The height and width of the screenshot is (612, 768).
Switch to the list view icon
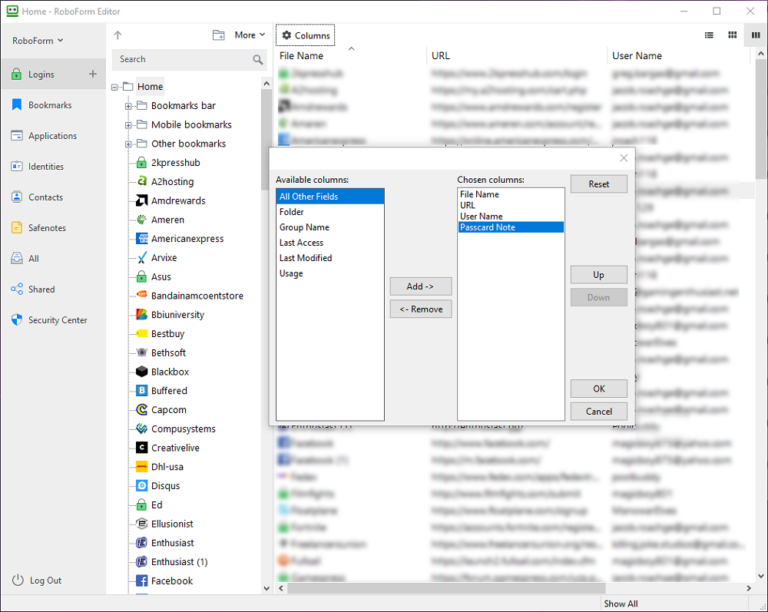coord(709,35)
